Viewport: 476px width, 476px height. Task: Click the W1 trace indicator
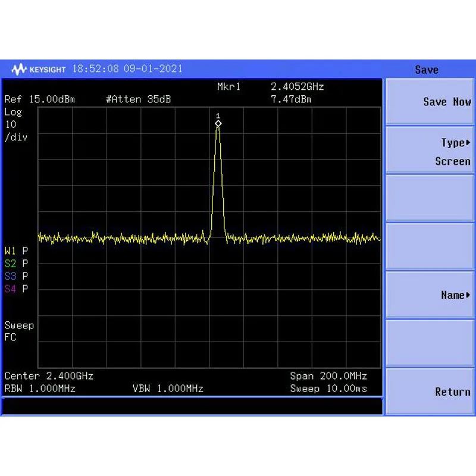click(x=16, y=250)
